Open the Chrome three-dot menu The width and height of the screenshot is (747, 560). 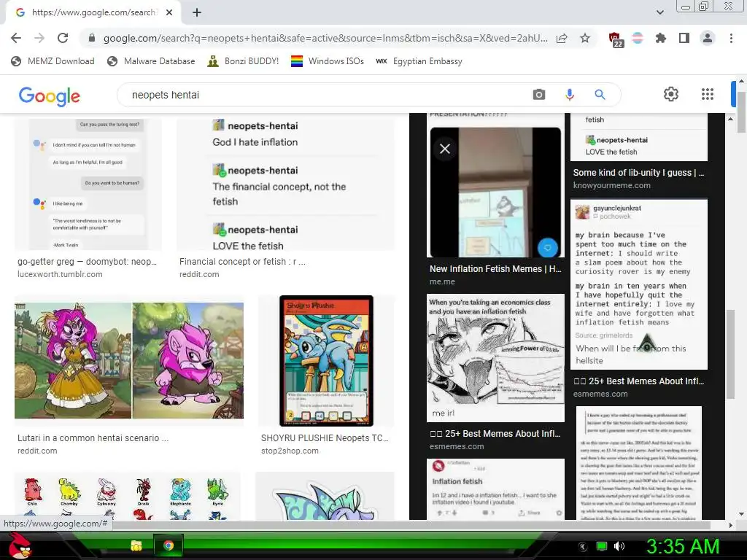click(731, 38)
